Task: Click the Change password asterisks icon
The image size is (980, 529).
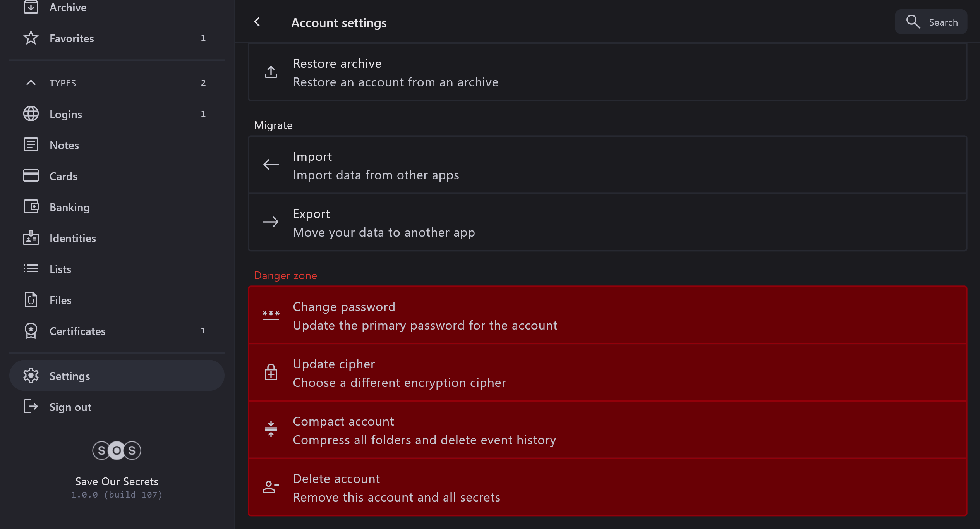Action: click(271, 315)
